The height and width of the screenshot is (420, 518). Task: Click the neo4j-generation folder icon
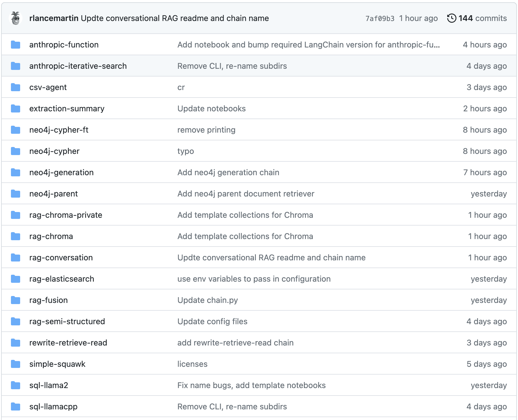(x=16, y=172)
